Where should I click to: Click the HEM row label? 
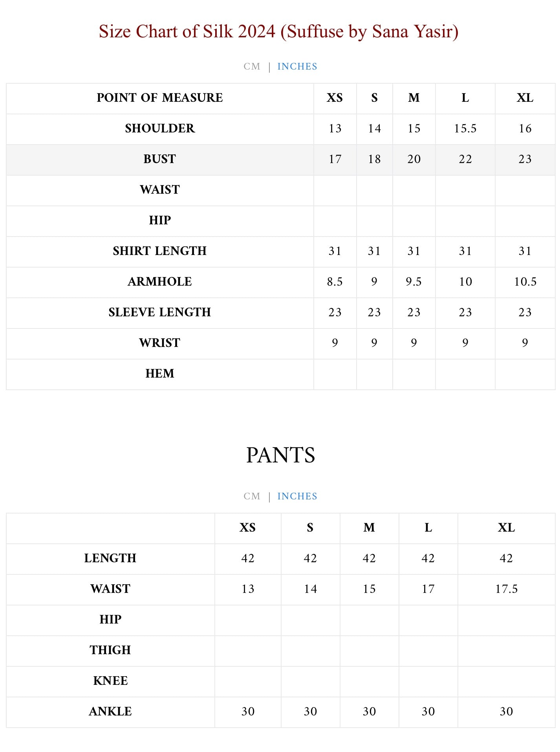160,374
